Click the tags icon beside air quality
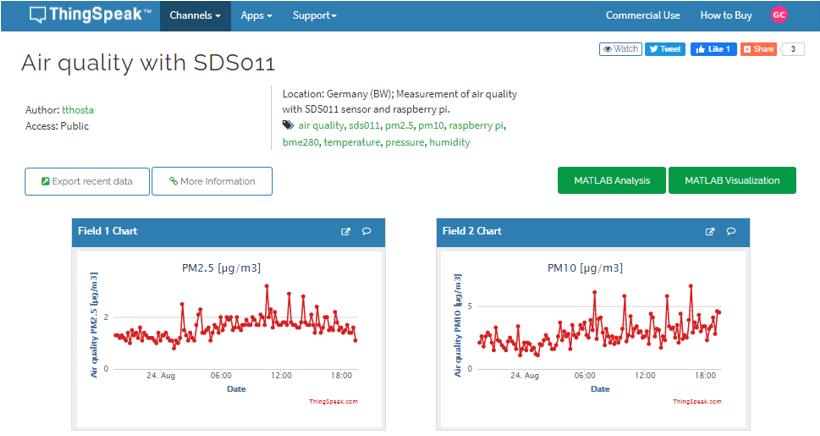The height and width of the screenshot is (436, 820). coord(288,125)
